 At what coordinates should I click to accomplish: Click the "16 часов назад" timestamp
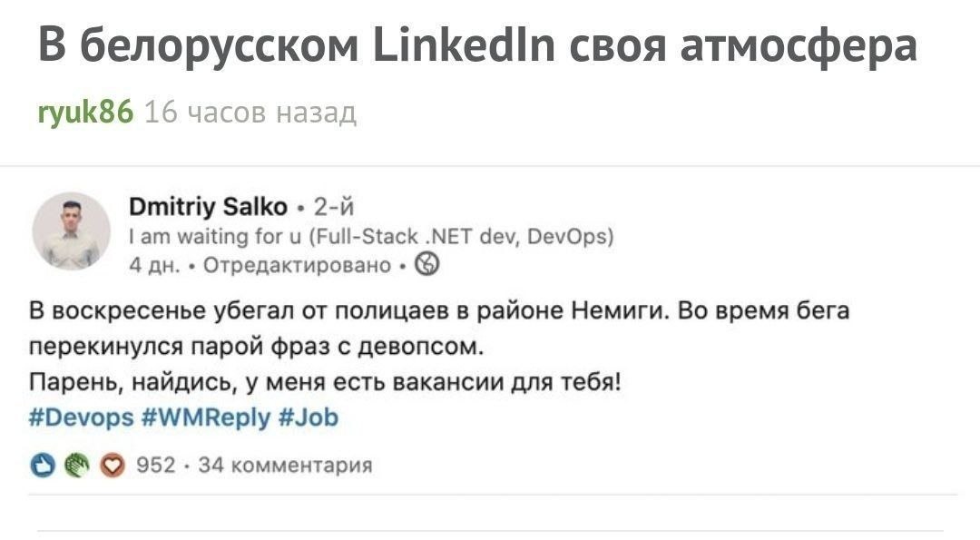(x=250, y=113)
